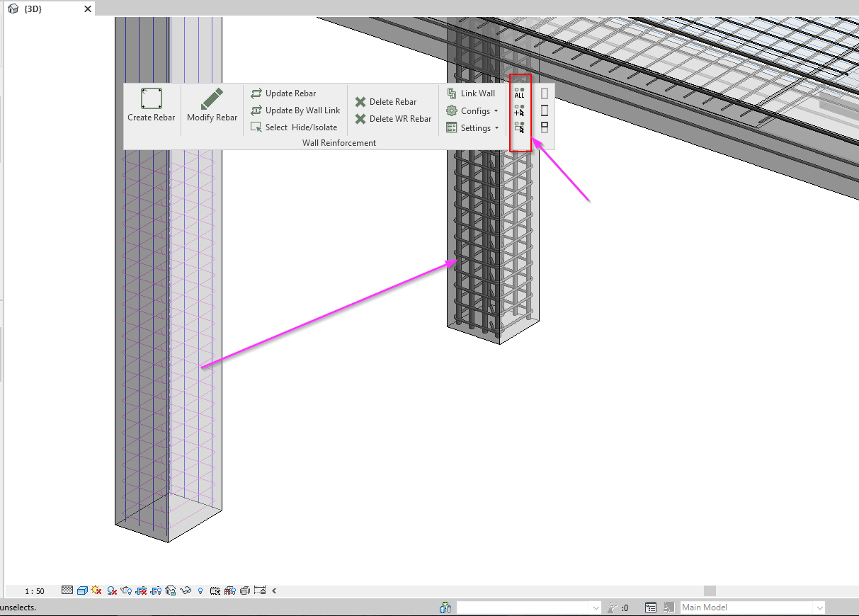Click the add-to-selection rebar cursor icon
The height and width of the screenshot is (616, 859).
pos(520,110)
